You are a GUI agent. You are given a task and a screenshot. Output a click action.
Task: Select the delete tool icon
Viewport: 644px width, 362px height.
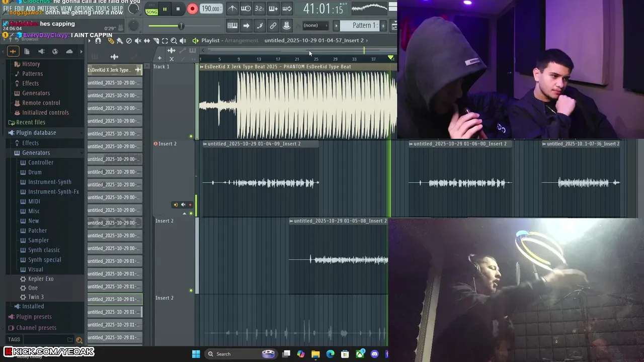tap(129, 41)
